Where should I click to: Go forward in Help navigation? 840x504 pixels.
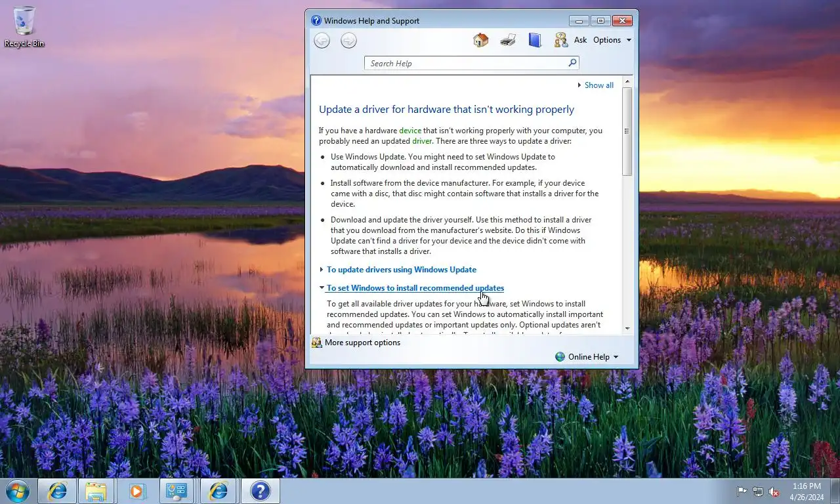pos(348,41)
